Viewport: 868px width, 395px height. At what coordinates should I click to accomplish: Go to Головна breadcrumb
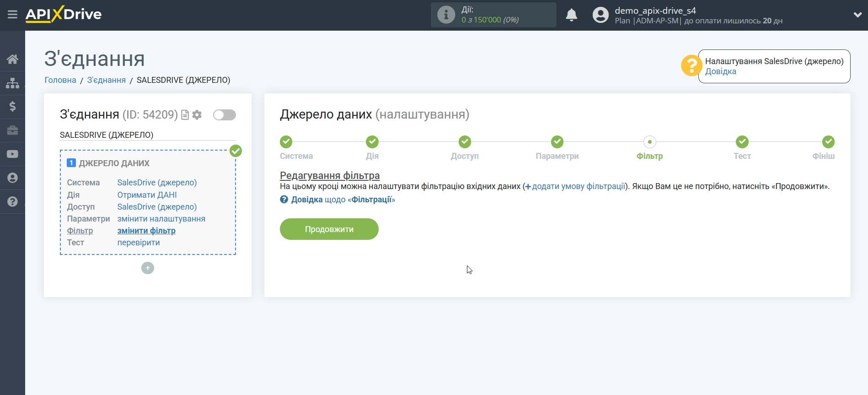coord(60,80)
